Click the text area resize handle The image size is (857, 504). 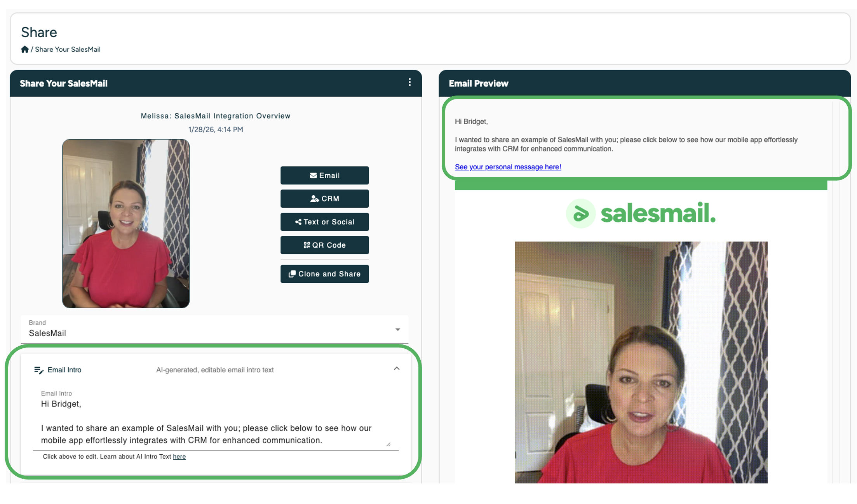pyautogui.click(x=388, y=444)
